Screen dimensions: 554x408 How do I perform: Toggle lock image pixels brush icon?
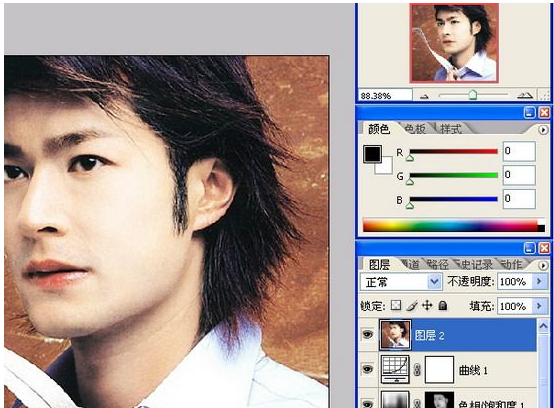click(x=412, y=306)
